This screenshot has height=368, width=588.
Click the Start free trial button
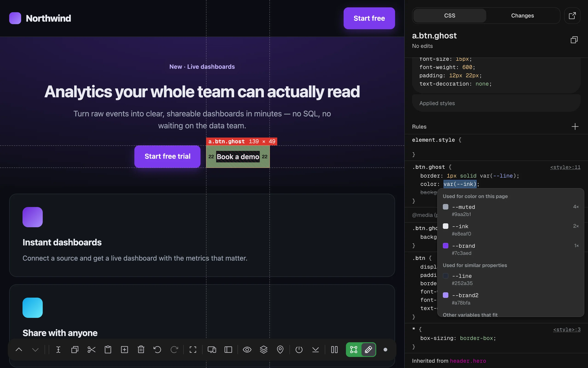(x=167, y=156)
